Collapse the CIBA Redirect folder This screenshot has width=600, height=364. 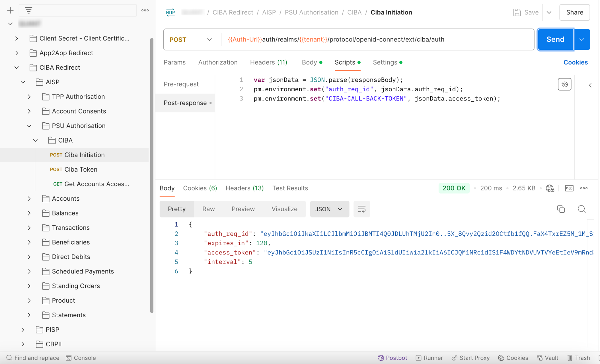[x=17, y=68]
